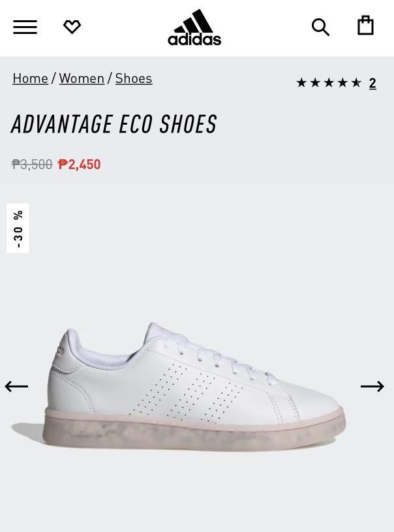Navigate to Shoes breadcrumb

(134, 78)
